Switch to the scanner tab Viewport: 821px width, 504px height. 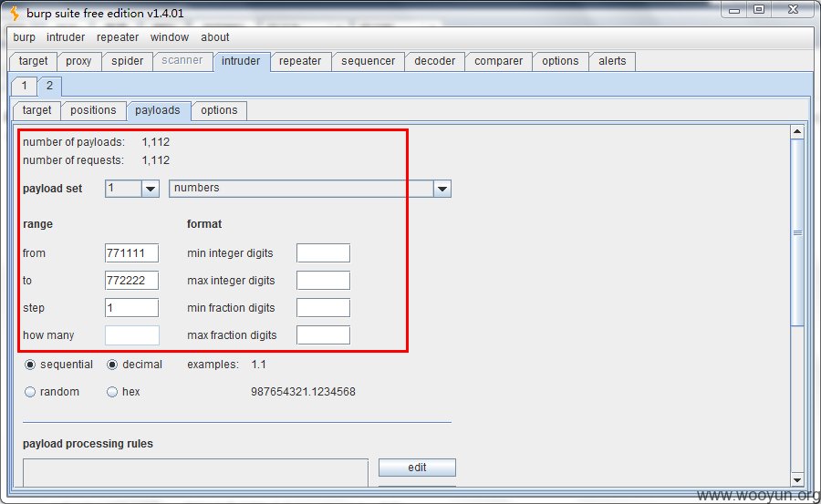182,61
